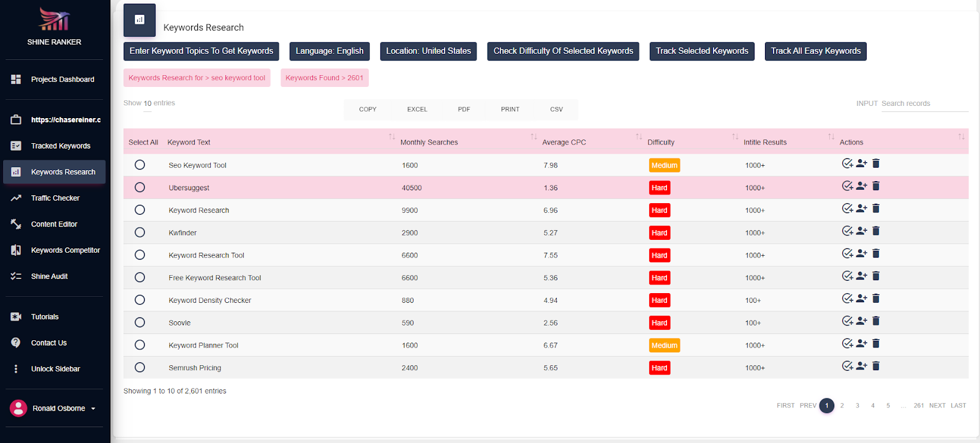The height and width of the screenshot is (443, 980).
Task: Click Enter Keyword Topics To Get Keywords
Action: point(202,51)
